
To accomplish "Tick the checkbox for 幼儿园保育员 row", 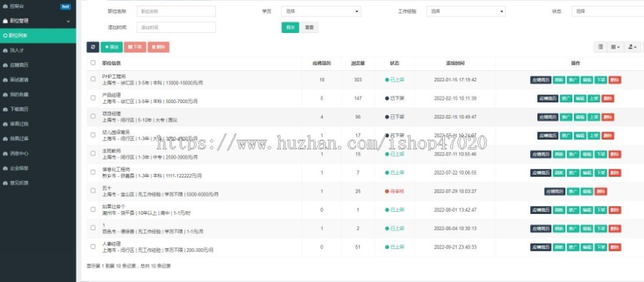I will (x=93, y=135).
